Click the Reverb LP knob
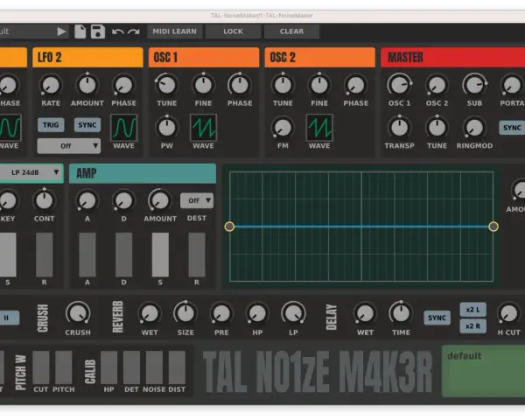Image resolution: width=525 pixels, height=420 pixels. (x=293, y=314)
